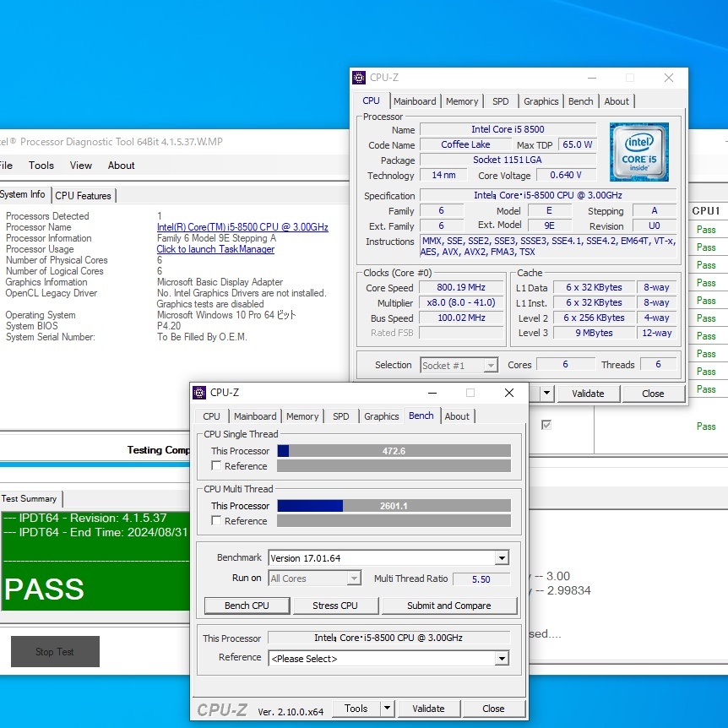Click the Level 3 9 MBytes cache value
The width and height of the screenshot is (728, 728).
click(x=594, y=333)
